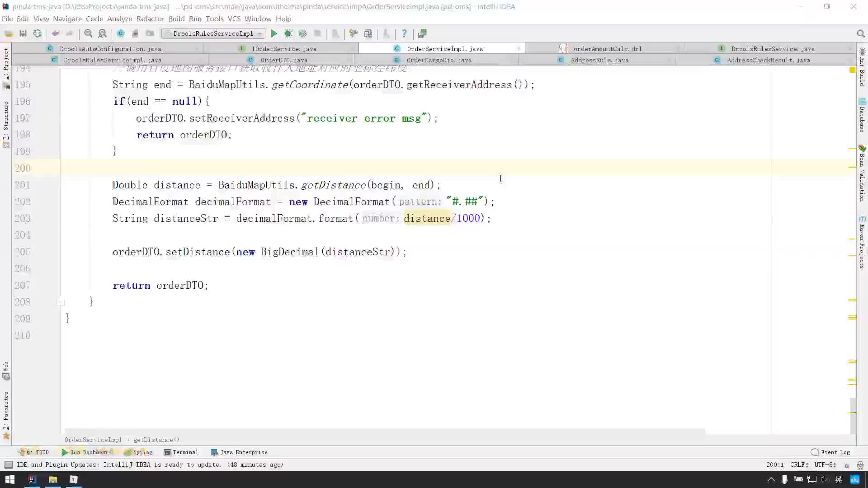Toggle tool window quick access button bottom-left

coord(8,465)
